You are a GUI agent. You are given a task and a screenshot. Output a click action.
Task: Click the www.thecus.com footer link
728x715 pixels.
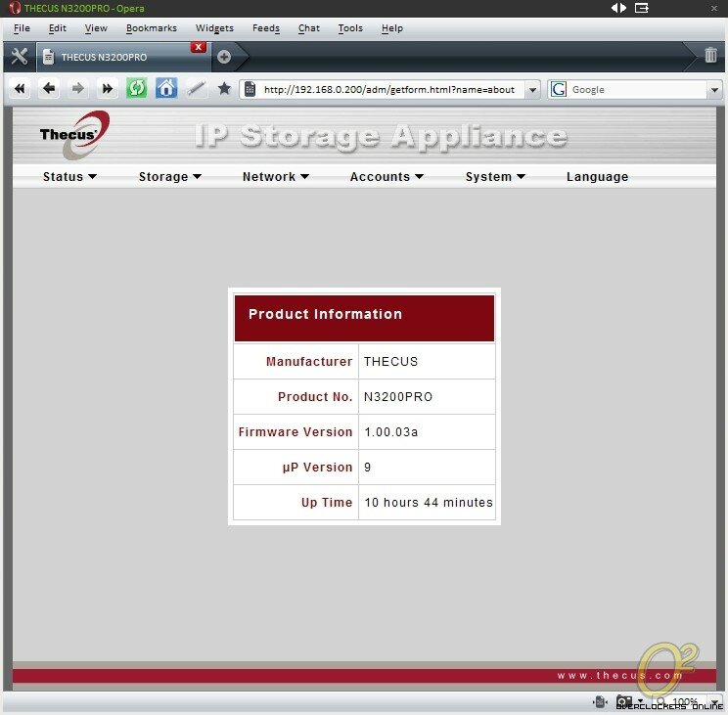pyautogui.click(x=619, y=676)
